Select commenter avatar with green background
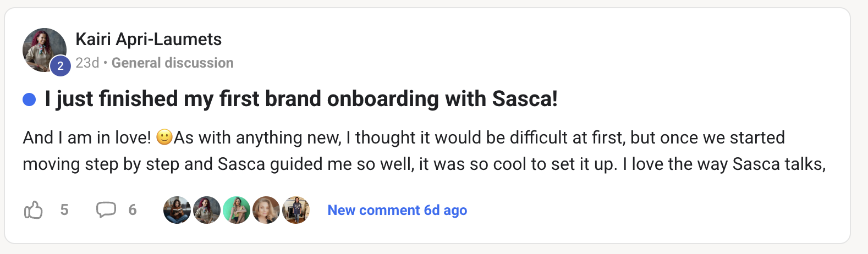The image size is (868, 254). (x=237, y=210)
